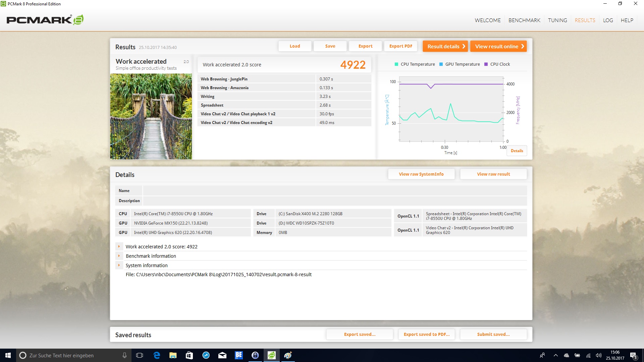Click the PCMark 8 logo
The image size is (644, 362).
pyautogui.click(x=45, y=20)
